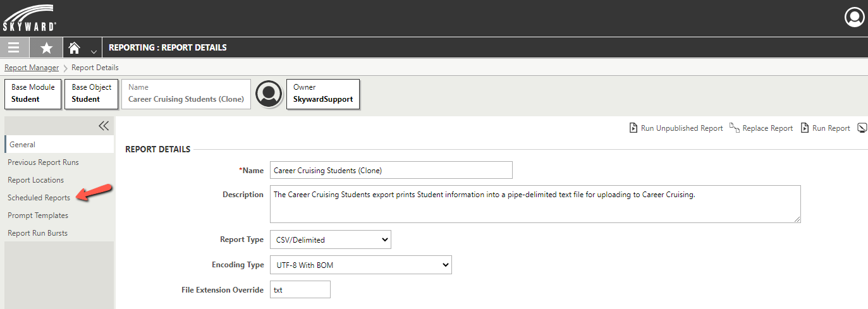
Task: Click Run Unpublished Report button
Action: 676,128
